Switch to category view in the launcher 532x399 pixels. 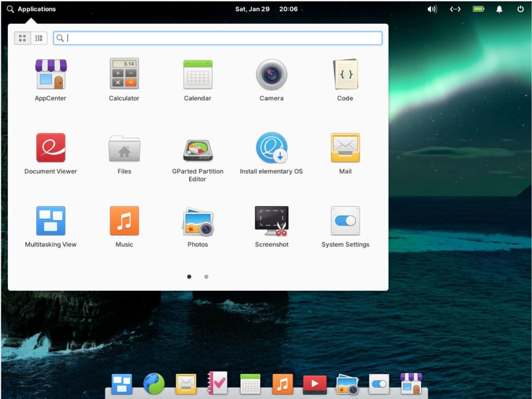click(x=39, y=38)
